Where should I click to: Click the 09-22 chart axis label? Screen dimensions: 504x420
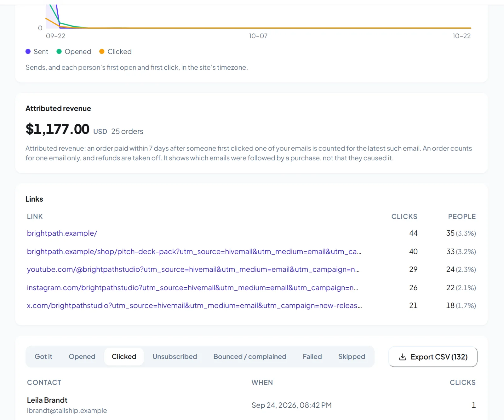tap(56, 36)
